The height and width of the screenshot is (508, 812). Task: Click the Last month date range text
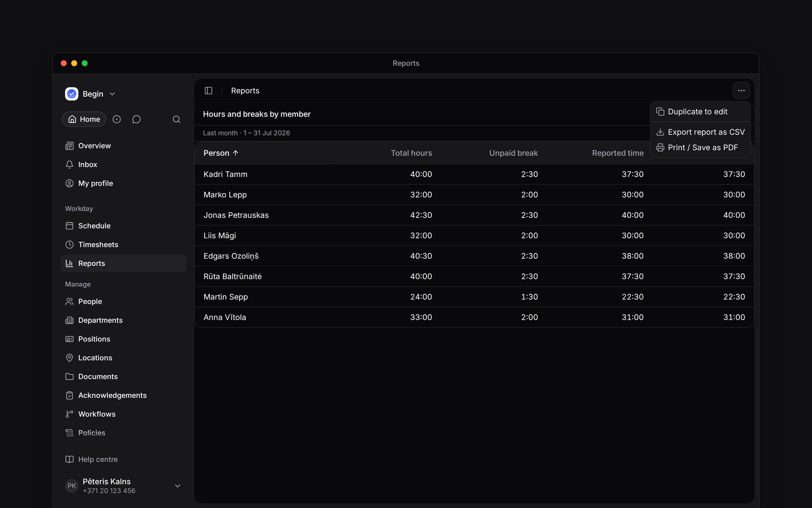pos(246,133)
